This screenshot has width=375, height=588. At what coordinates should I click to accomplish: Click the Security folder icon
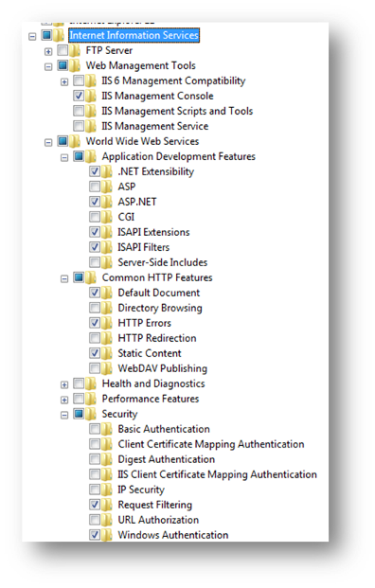pyautogui.click(x=91, y=414)
